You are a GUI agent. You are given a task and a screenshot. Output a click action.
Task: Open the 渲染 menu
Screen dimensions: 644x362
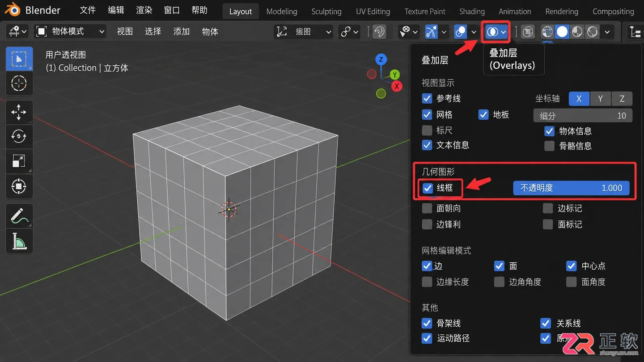(x=144, y=10)
